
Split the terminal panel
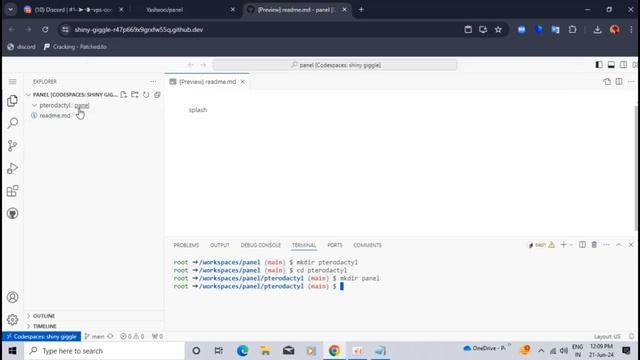click(x=582, y=245)
